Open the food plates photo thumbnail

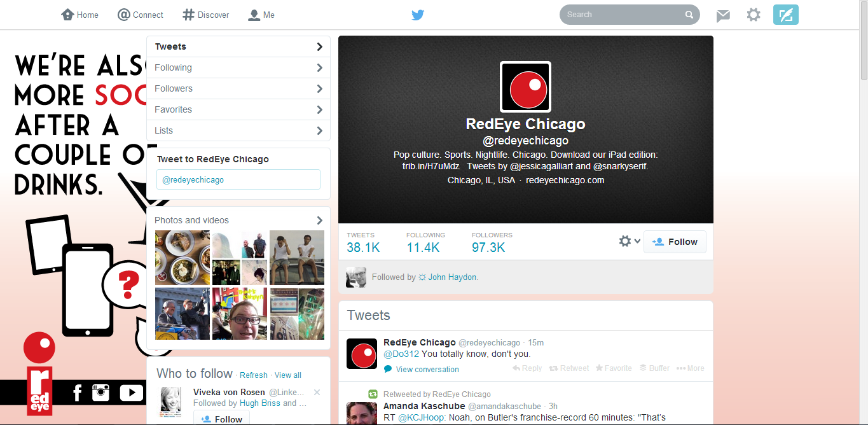(x=183, y=258)
